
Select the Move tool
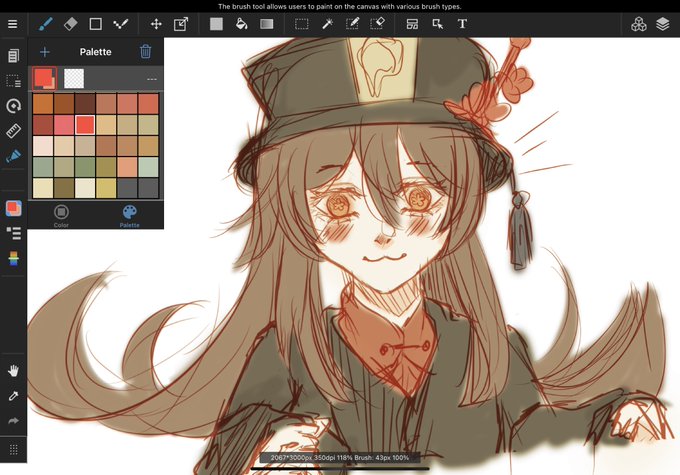(156, 24)
